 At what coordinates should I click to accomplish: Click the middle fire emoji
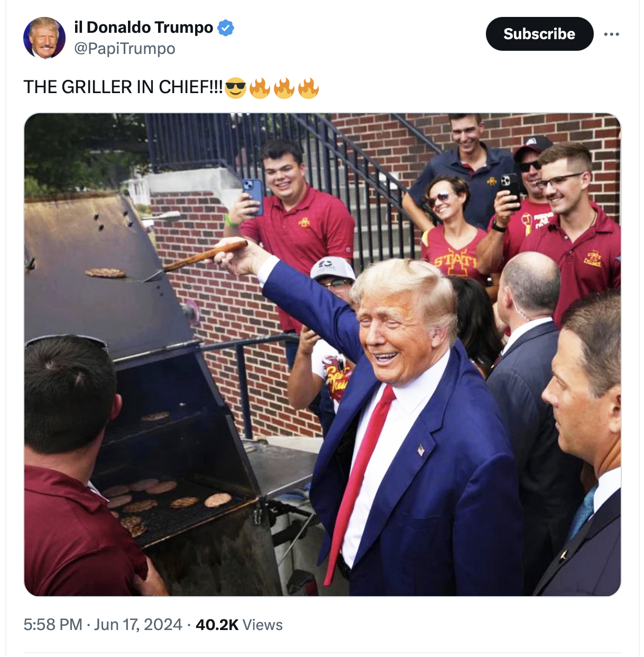[x=284, y=88]
